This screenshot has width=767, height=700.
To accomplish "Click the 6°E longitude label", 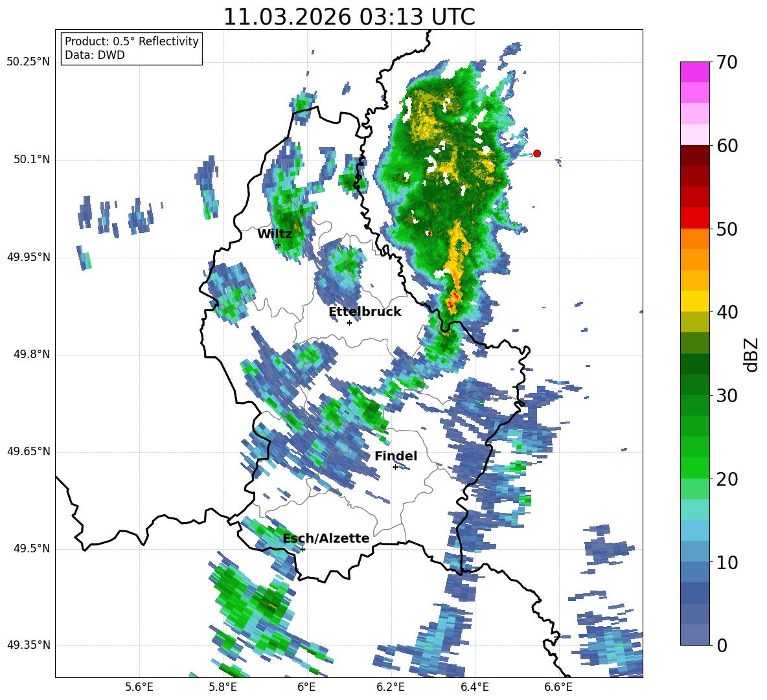I will (x=306, y=687).
